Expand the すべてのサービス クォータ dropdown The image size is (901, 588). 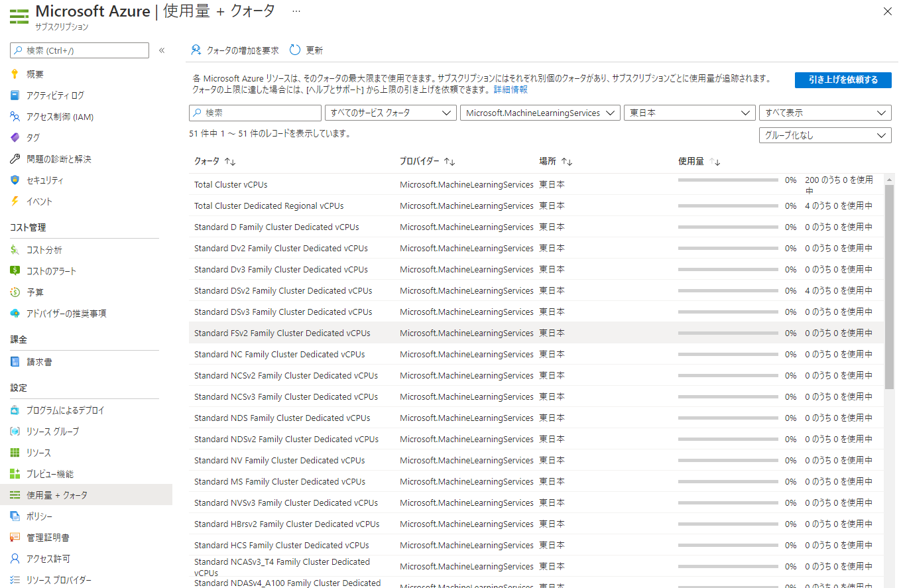390,113
